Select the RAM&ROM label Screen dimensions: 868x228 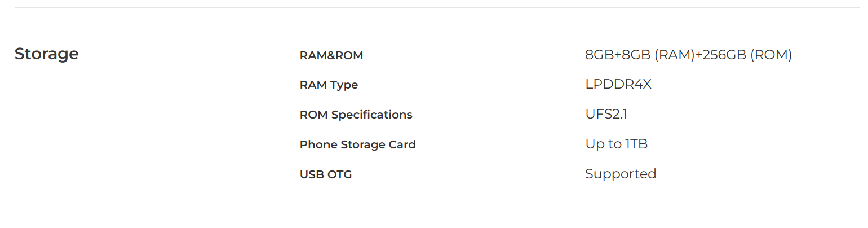(331, 55)
